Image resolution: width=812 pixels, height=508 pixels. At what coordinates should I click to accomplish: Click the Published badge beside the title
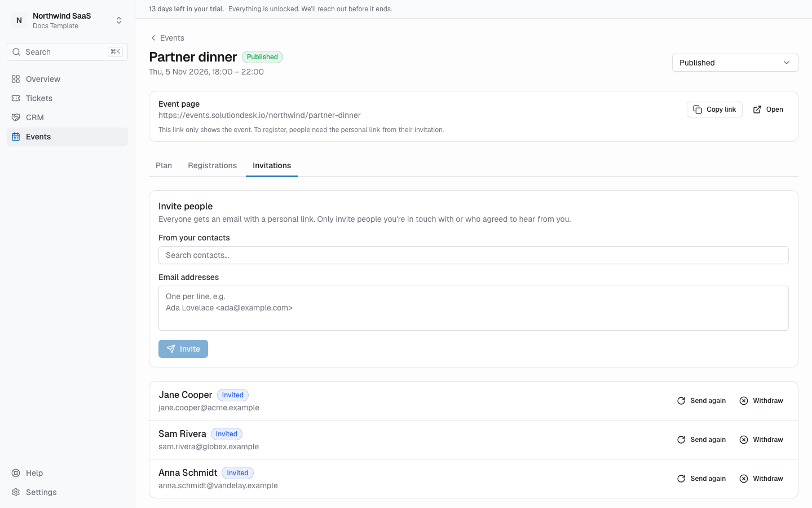click(x=262, y=57)
